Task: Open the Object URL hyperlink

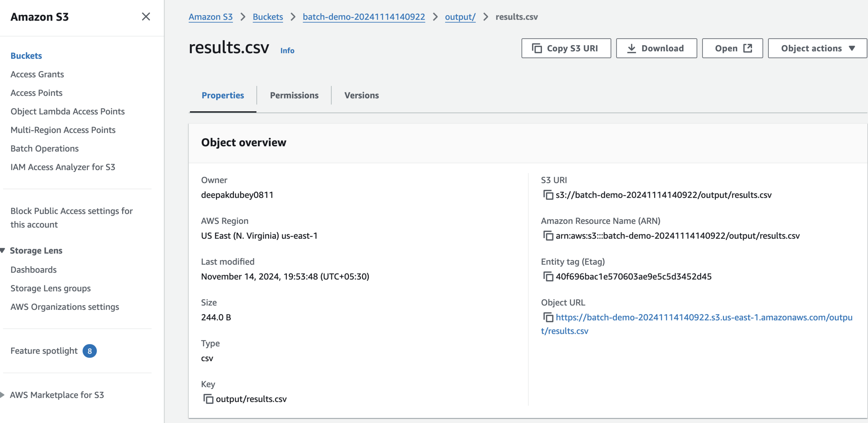Action: tap(703, 318)
